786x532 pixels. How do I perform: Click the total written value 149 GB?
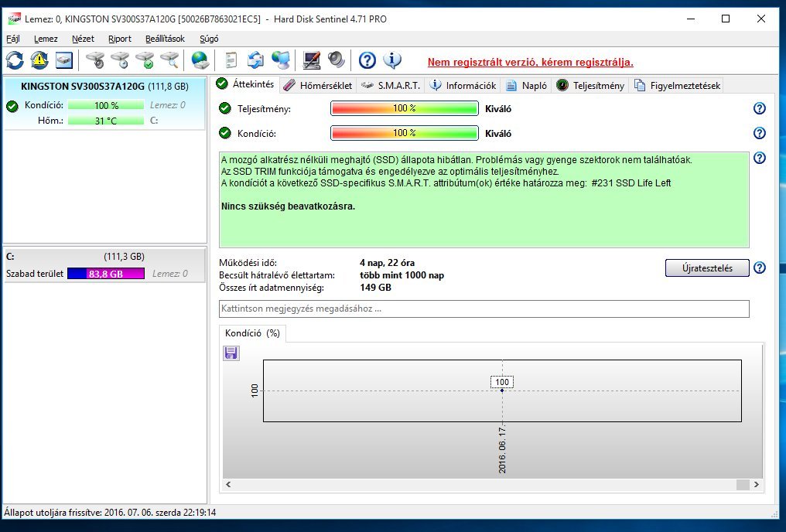375,288
